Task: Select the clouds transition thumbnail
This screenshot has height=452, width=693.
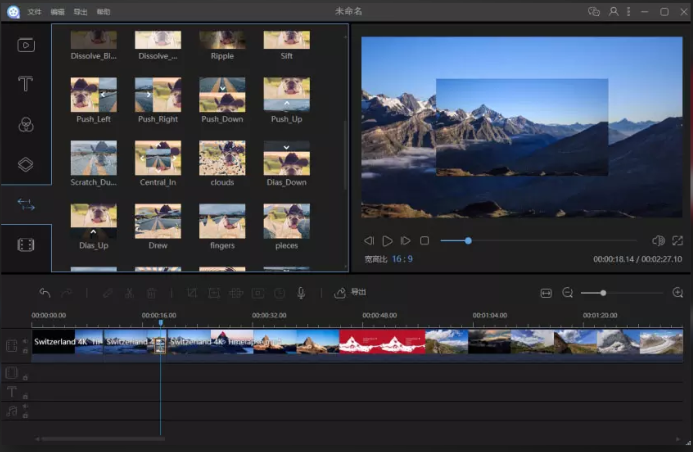Action: click(222, 157)
